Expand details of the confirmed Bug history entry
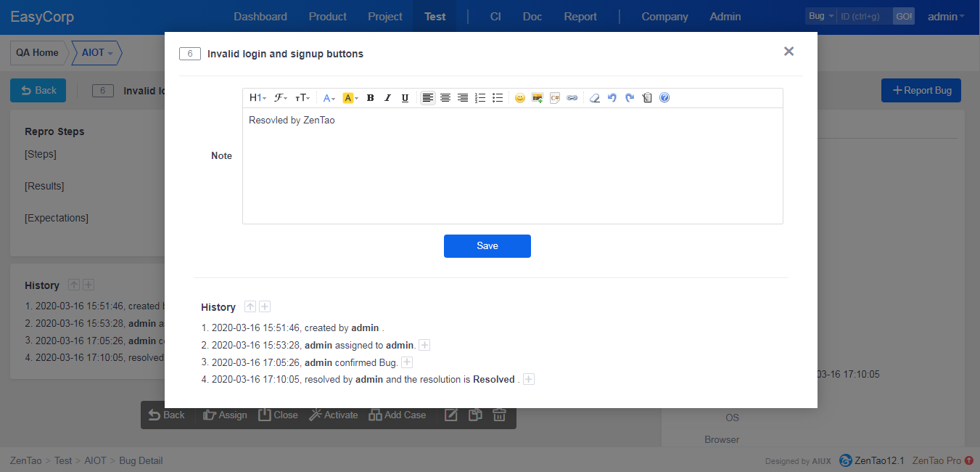 [407, 362]
